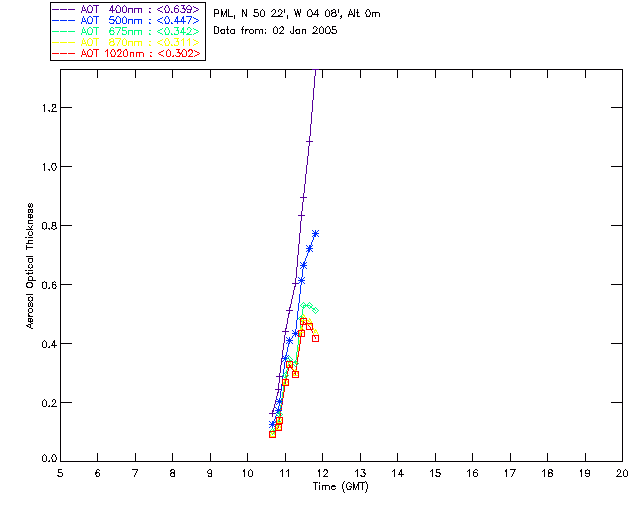This screenshot has width=640, height=512.
Task: Click the x-axis tick label 20
Action: (622, 473)
